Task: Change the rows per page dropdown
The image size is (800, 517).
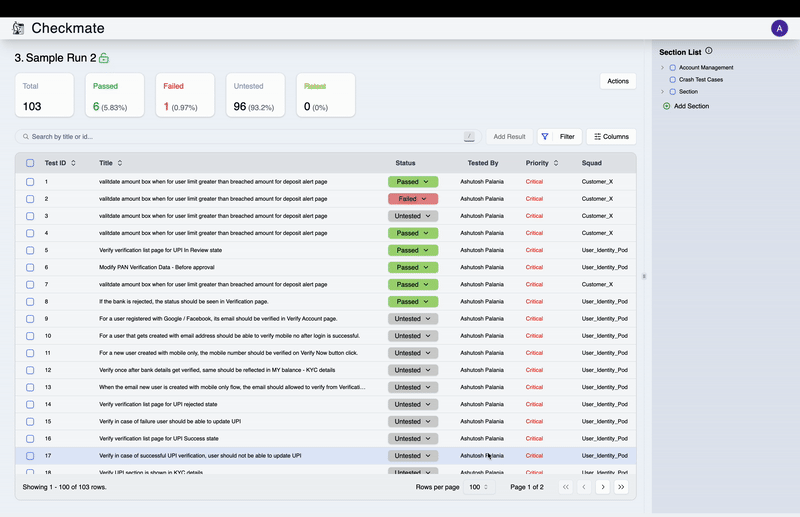Action: tap(480, 487)
